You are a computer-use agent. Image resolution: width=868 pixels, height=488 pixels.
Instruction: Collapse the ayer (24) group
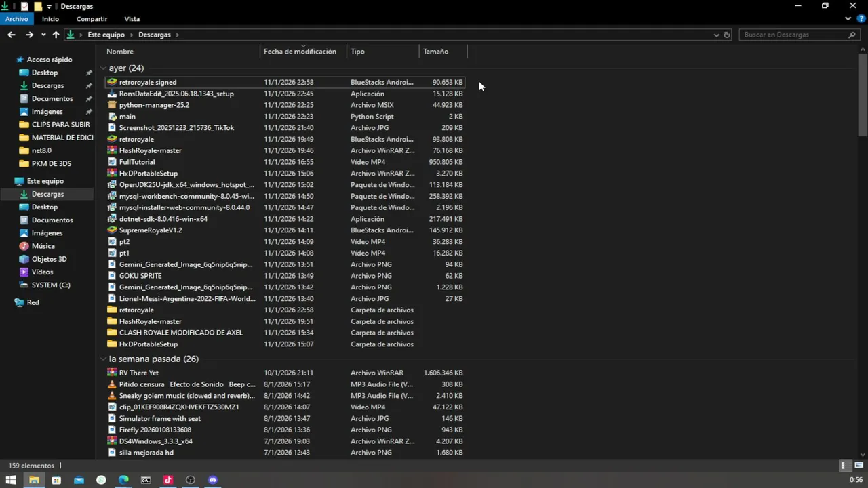coord(103,68)
